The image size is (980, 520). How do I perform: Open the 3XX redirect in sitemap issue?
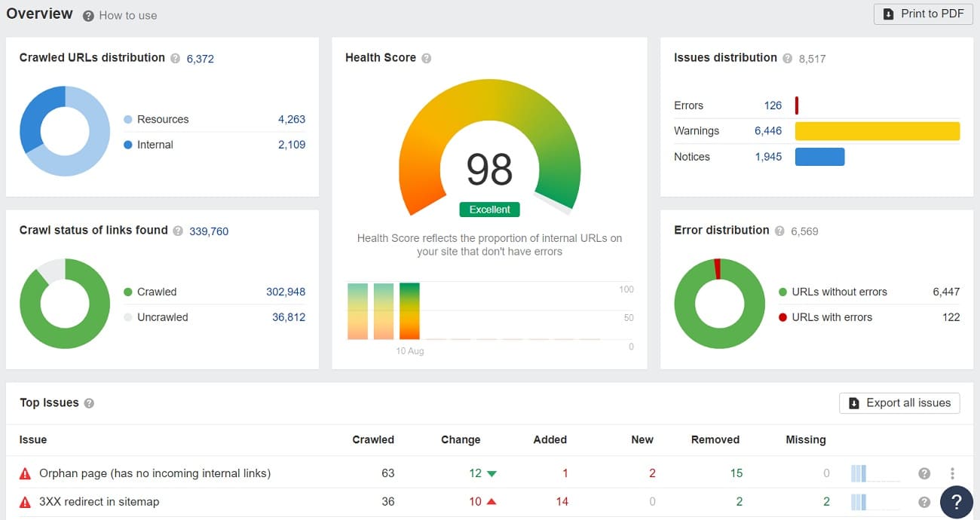[x=99, y=502]
